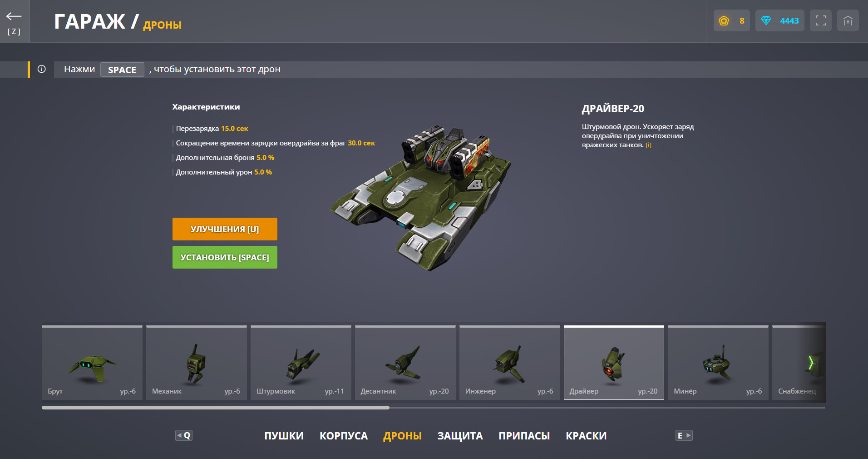Switch to the КОРПУСА tab
The height and width of the screenshot is (459, 868).
click(344, 436)
